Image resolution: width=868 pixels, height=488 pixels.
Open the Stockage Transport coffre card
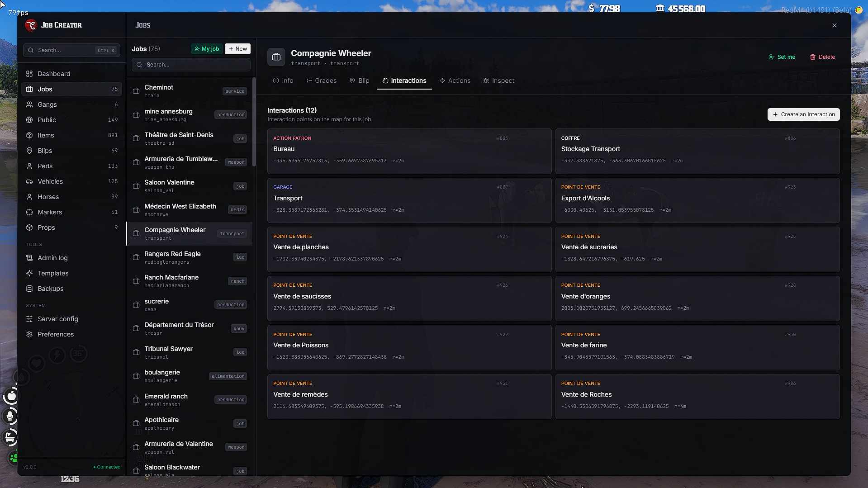tap(697, 152)
